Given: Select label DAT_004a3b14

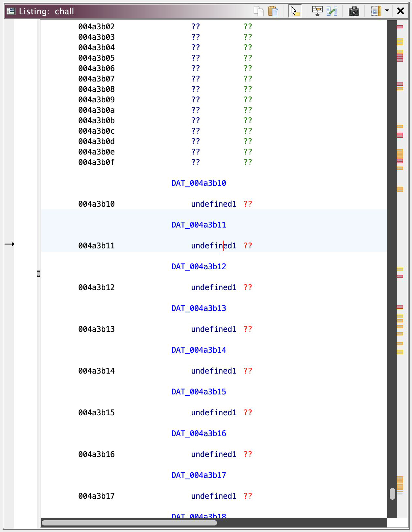Looking at the screenshot, I should 199,350.
